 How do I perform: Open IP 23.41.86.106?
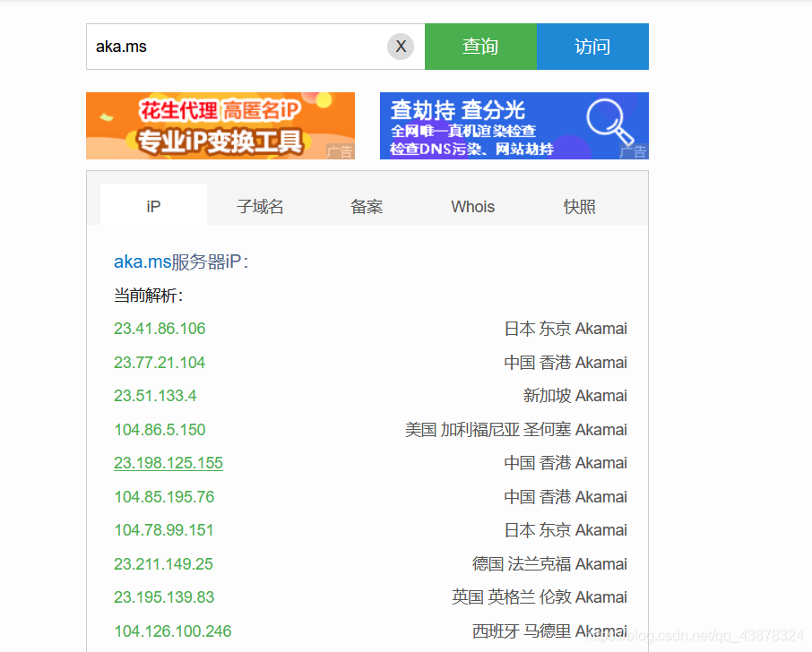160,329
